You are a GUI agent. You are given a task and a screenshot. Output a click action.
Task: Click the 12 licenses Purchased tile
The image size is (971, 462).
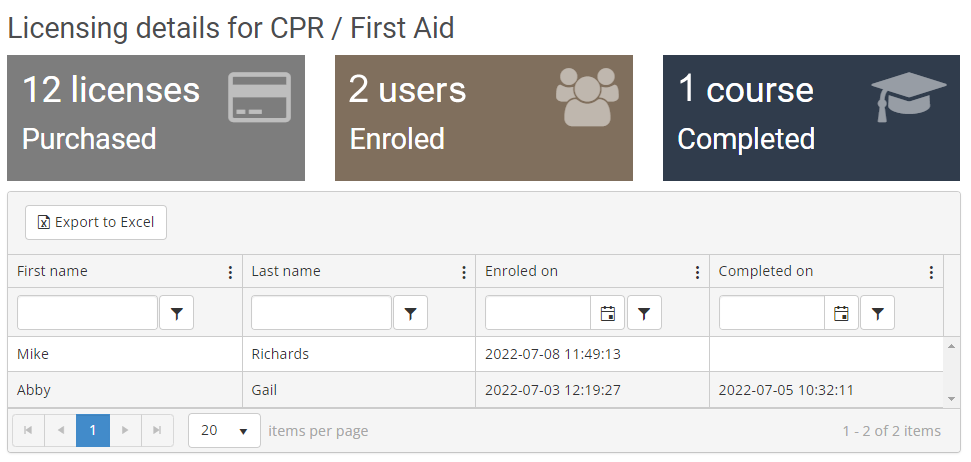tap(155, 118)
